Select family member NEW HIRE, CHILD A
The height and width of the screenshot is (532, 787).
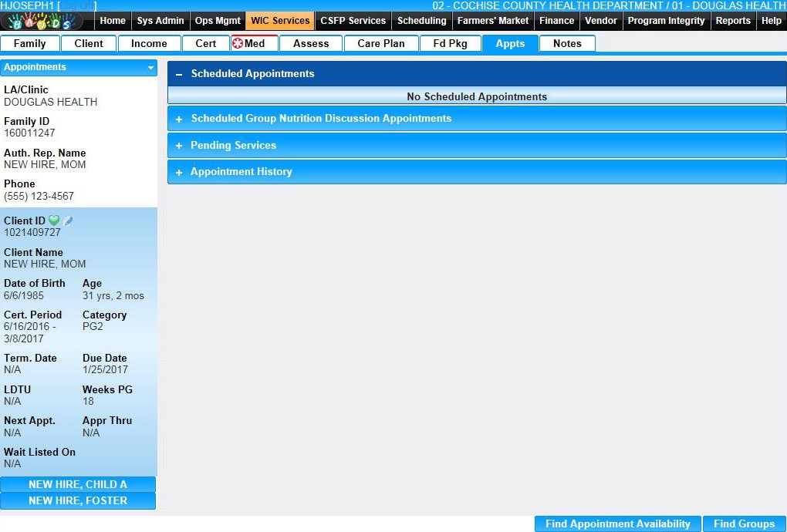click(78, 485)
